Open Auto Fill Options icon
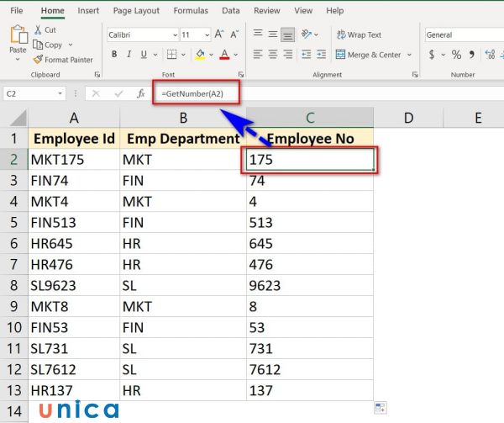This screenshot has height=423, width=504. [381, 408]
